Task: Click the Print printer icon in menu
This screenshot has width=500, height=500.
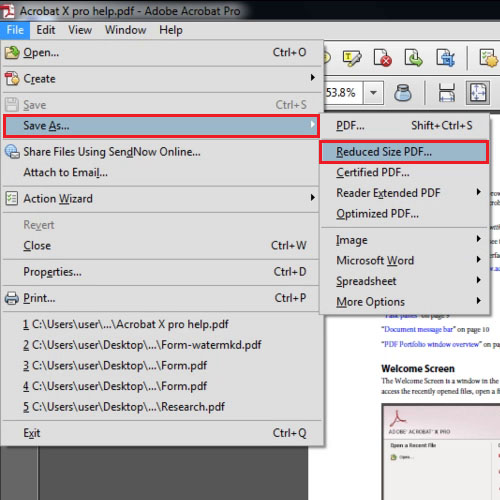Action: point(12,298)
